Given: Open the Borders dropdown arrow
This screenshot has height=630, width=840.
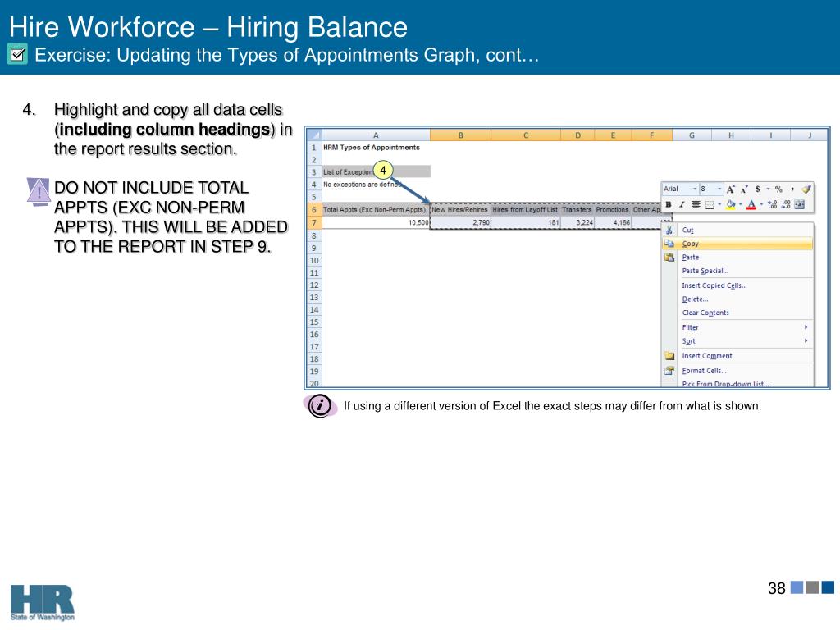Looking at the screenshot, I should click(719, 204).
